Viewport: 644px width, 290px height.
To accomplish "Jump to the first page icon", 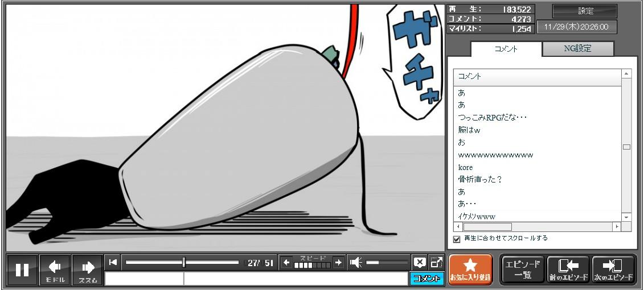I will coord(113,262).
